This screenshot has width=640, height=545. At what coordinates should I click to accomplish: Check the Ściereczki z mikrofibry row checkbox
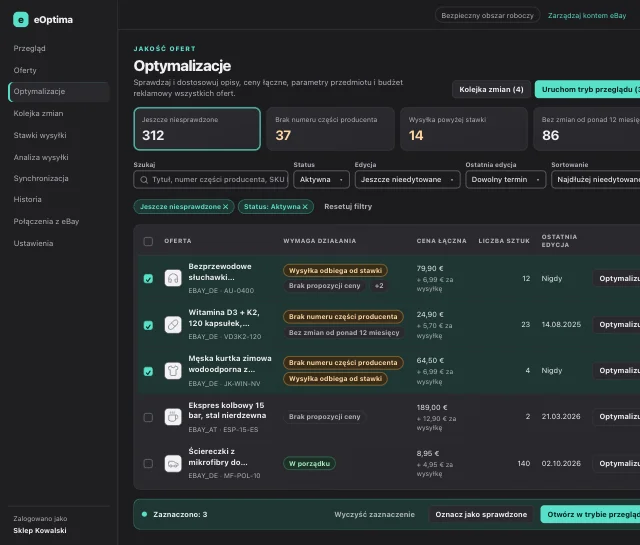coord(148,463)
